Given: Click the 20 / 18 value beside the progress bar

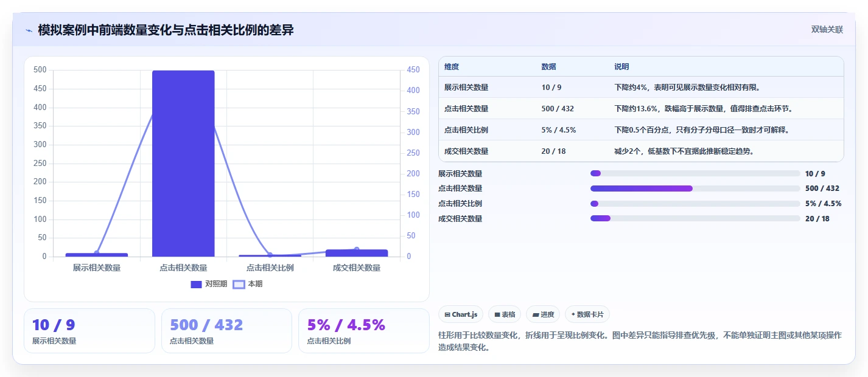Looking at the screenshot, I should click(x=817, y=218).
